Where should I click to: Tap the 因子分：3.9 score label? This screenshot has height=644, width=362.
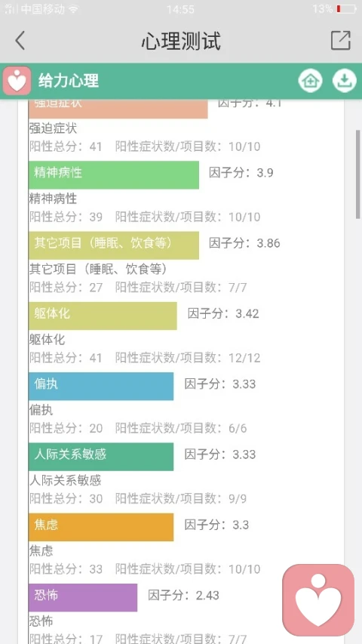tap(241, 173)
